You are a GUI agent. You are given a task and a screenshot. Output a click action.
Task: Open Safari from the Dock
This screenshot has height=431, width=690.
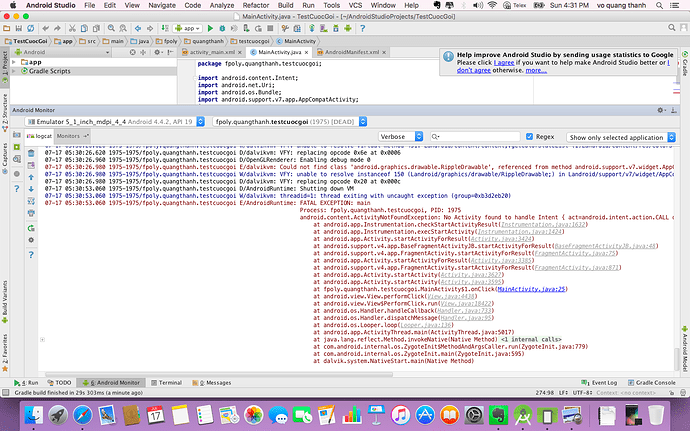83,415
